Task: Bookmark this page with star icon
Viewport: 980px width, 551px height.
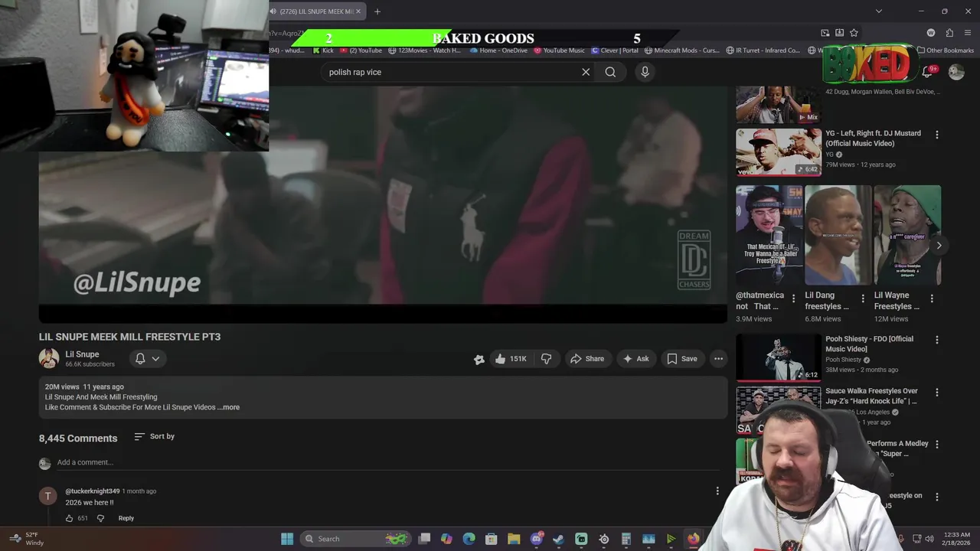Action: tap(854, 33)
